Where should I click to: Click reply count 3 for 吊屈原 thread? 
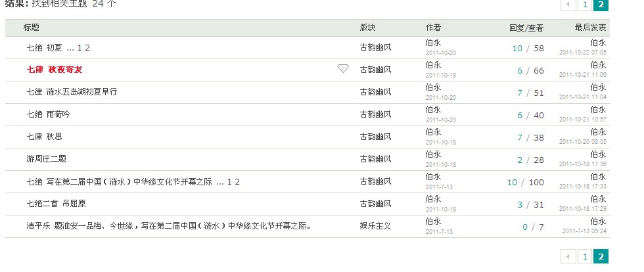520,204
